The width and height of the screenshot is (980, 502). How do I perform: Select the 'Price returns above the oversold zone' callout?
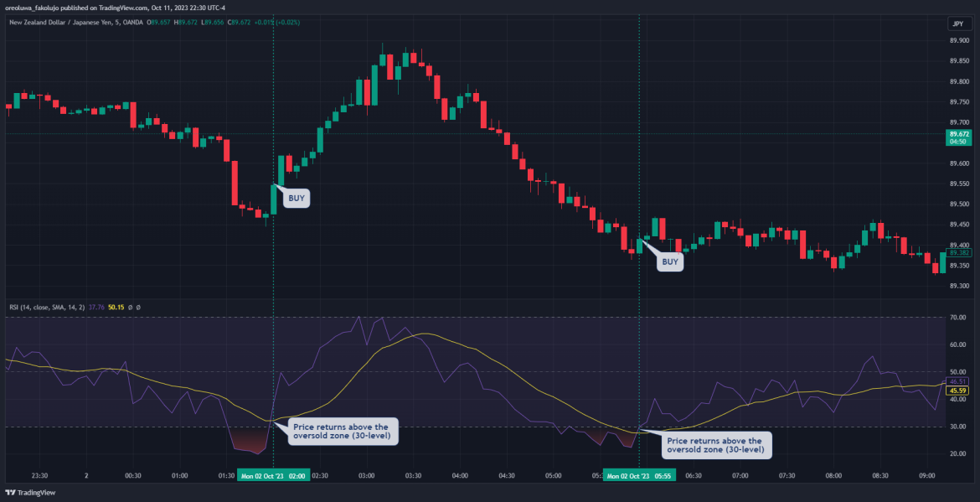point(343,430)
